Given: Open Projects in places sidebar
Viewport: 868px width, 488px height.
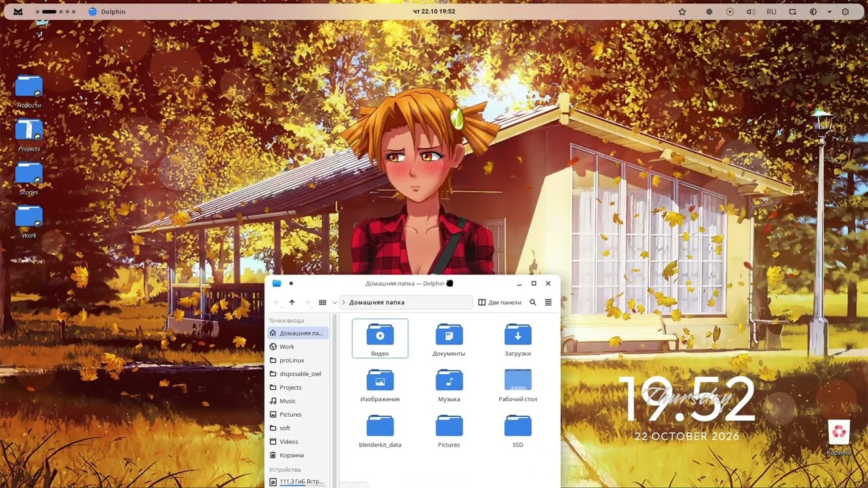Looking at the screenshot, I should 298,387.
